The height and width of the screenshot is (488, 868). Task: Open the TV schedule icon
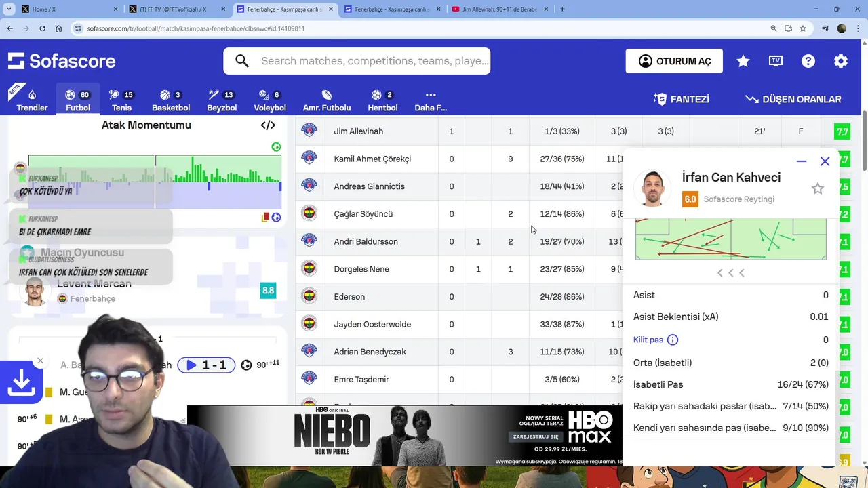click(x=776, y=61)
